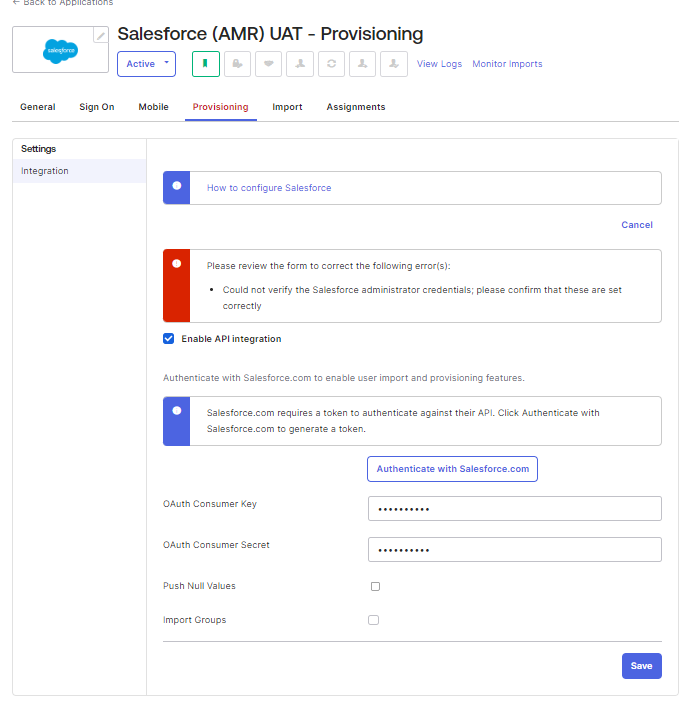Screen dimensions: 688x708
Task: Click the lock with arrow icon
Action: click(x=237, y=64)
